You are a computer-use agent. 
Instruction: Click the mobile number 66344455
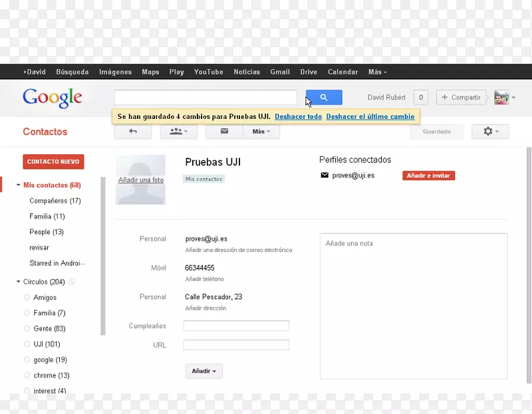pyautogui.click(x=199, y=268)
